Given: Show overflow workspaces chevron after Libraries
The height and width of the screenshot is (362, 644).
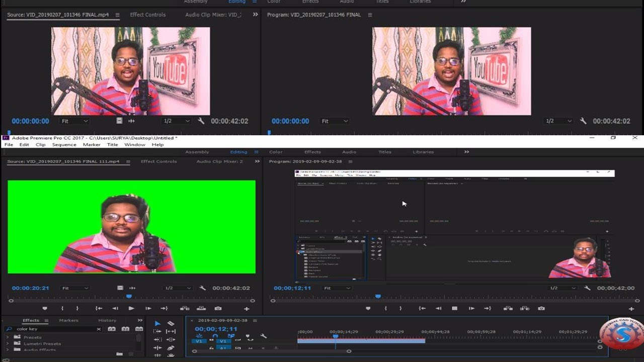Looking at the screenshot, I should coord(466,152).
